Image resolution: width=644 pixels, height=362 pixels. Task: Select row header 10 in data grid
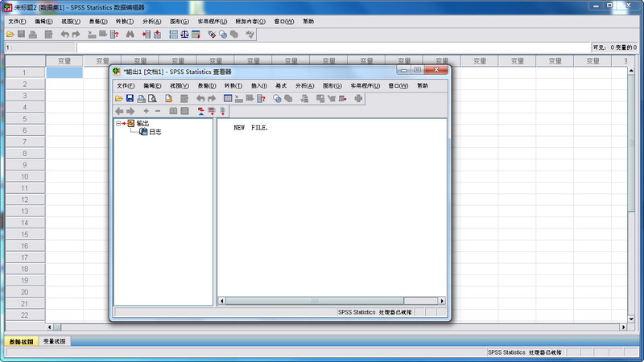click(x=25, y=176)
